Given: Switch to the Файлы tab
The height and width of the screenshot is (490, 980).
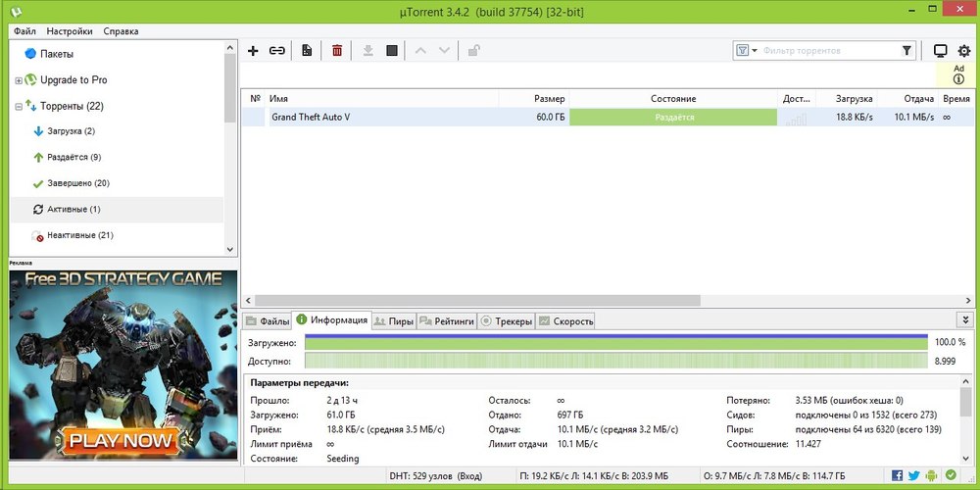Looking at the screenshot, I should point(268,321).
